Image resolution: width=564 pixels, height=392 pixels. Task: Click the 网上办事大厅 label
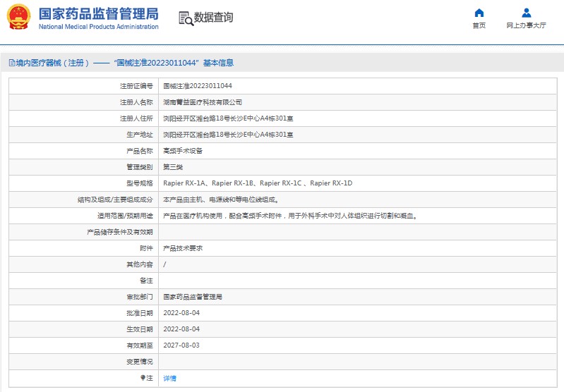tap(526, 25)
